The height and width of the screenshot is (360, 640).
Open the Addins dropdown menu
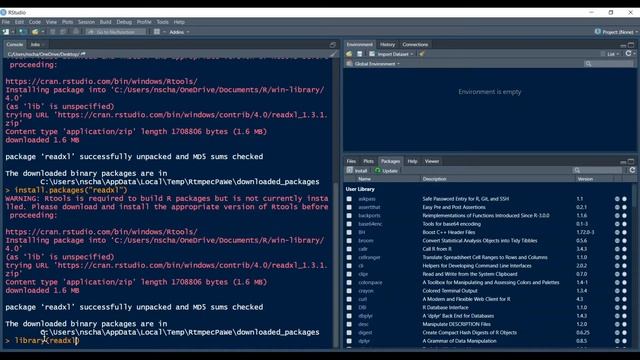coord(179,32)
